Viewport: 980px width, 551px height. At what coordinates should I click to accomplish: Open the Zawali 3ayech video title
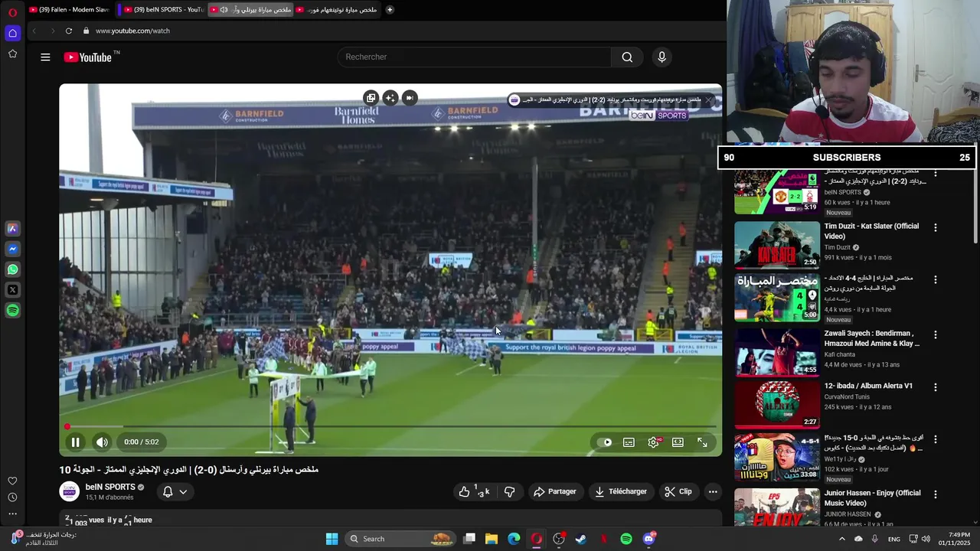tap(871, 338)
